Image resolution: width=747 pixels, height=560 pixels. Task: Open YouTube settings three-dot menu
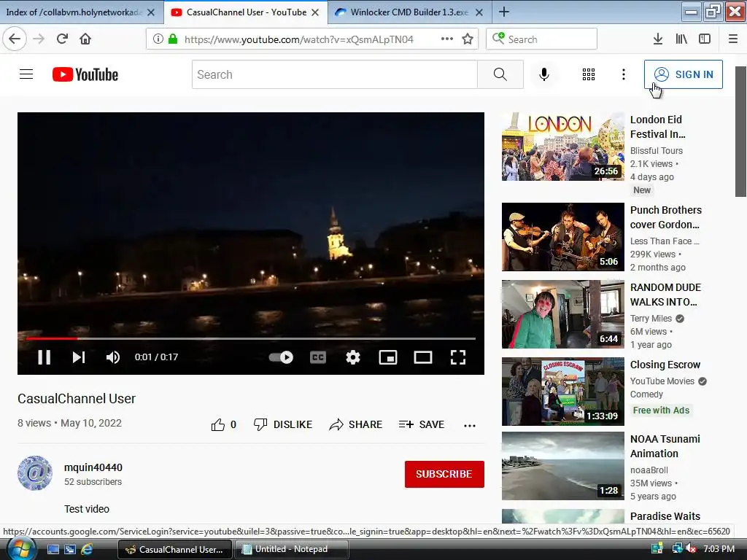click(x=623, y=74)
